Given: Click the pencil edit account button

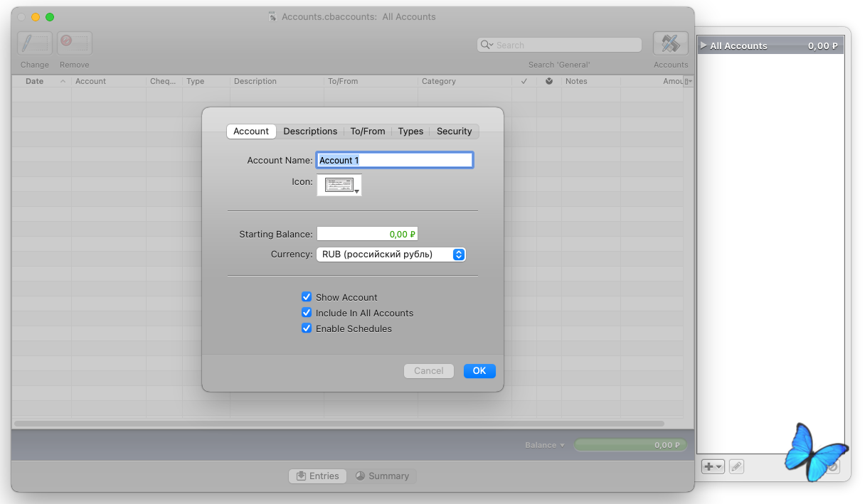Looking at the screenshot, I should click(x=736, y=467).
